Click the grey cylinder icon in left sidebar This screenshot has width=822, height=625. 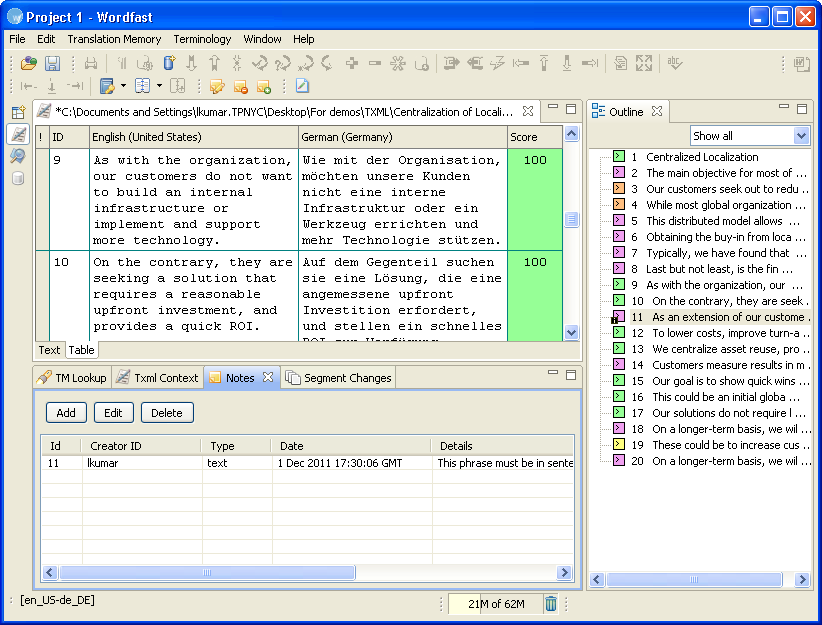[18, 178]
